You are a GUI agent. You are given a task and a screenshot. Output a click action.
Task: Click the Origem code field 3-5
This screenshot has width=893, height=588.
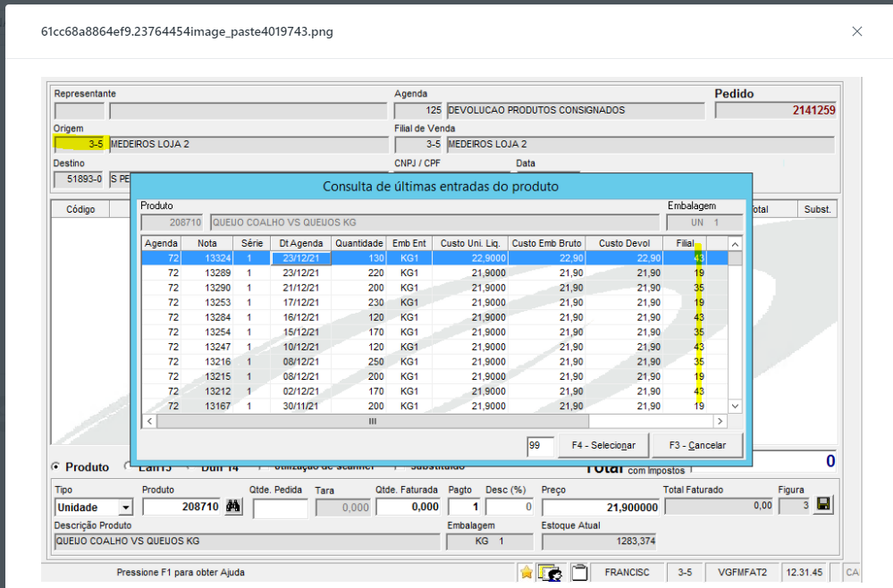tap(80, 144)
